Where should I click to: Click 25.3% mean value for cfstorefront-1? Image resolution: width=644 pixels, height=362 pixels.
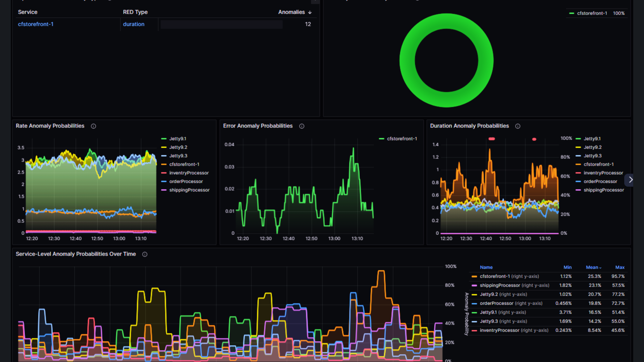[x=594, y=277]
